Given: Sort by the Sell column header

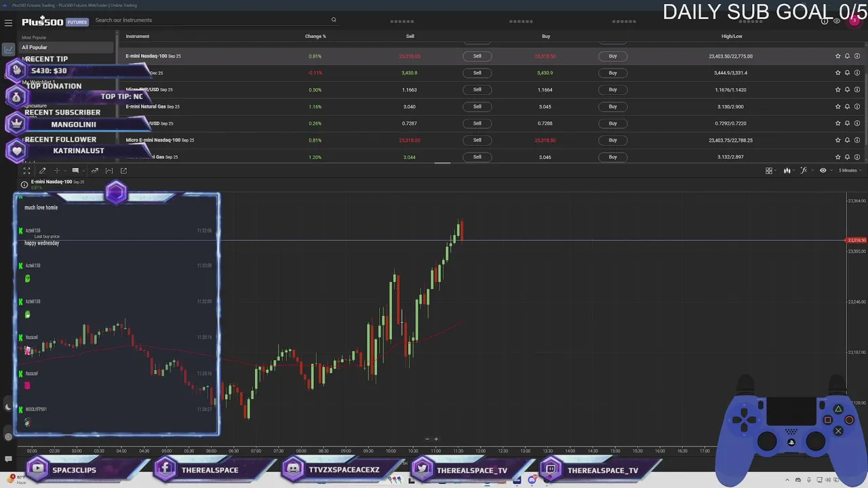Looking at the screenshot, I should pyautogui.click(x=410, y=37).
